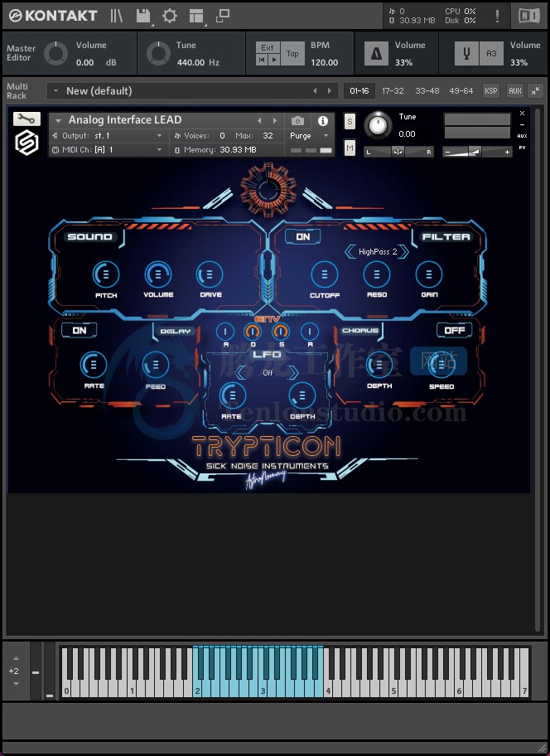Toggle the filter ON switch

pos(303,237)
